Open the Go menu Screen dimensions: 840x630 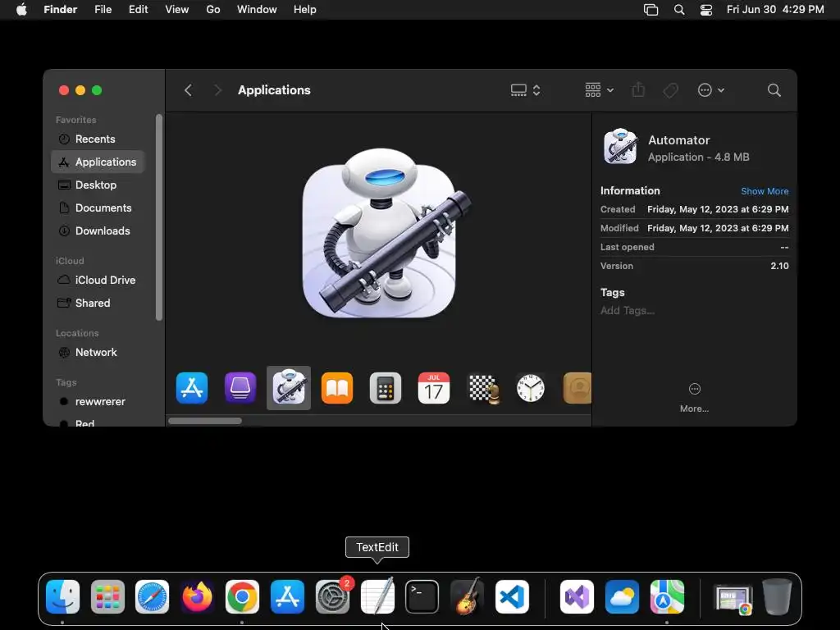tap(213, 10)
